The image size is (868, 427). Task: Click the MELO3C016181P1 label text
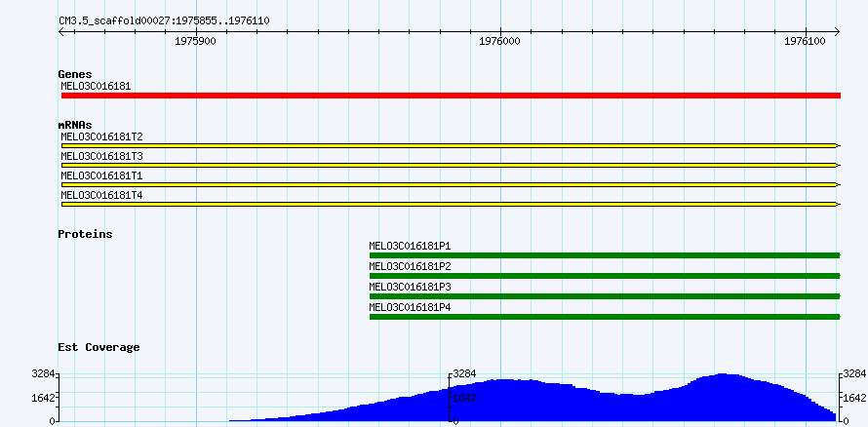point(411,246)
